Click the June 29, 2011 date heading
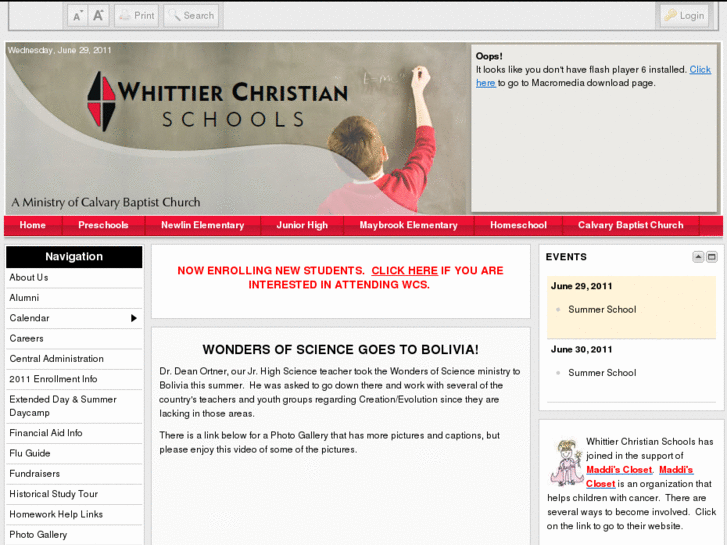 (581, 286)
